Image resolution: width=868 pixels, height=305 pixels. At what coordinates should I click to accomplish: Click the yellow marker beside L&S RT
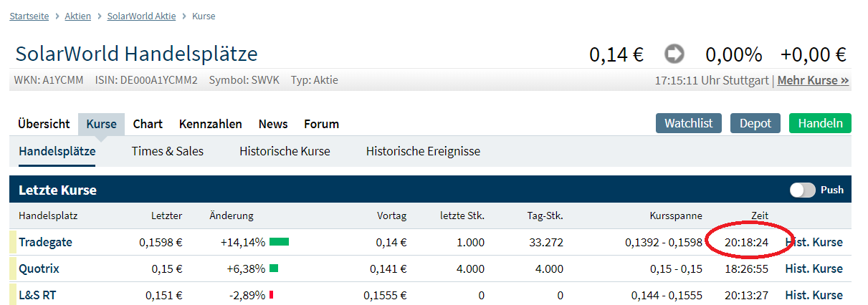click(x=12, y=295)
